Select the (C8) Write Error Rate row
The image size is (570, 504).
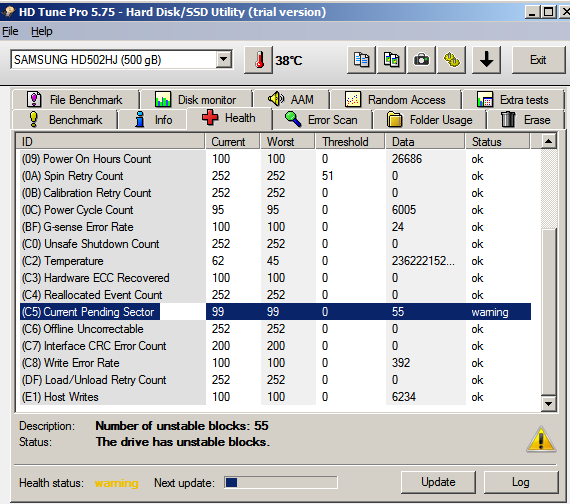(275, 363)
